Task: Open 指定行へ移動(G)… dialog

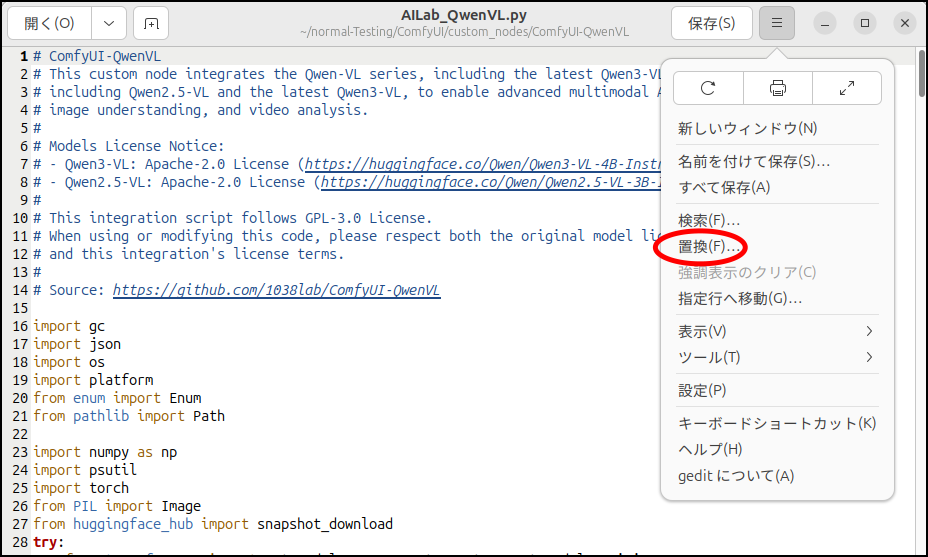Action: tap(740, 298)
